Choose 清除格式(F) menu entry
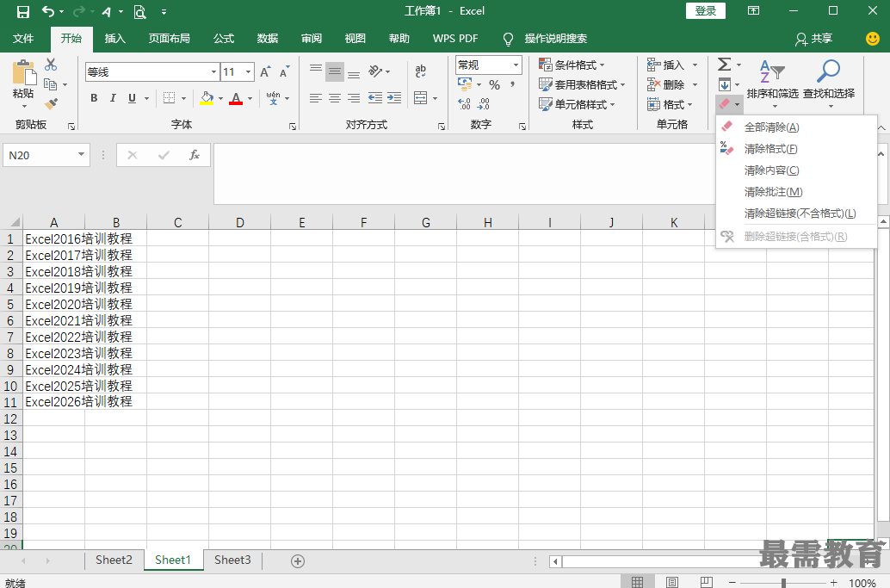The height and width of the screenshot is (588, 890). (796, 149)
